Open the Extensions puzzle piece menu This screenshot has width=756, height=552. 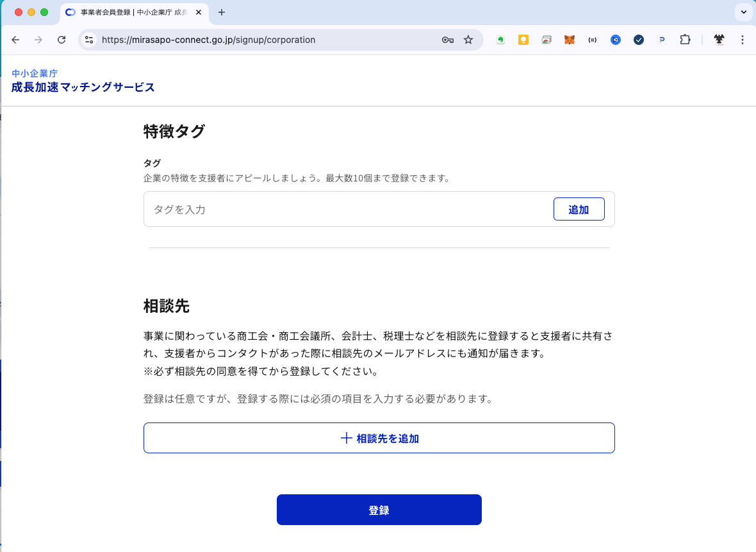[x=685, y=40]
